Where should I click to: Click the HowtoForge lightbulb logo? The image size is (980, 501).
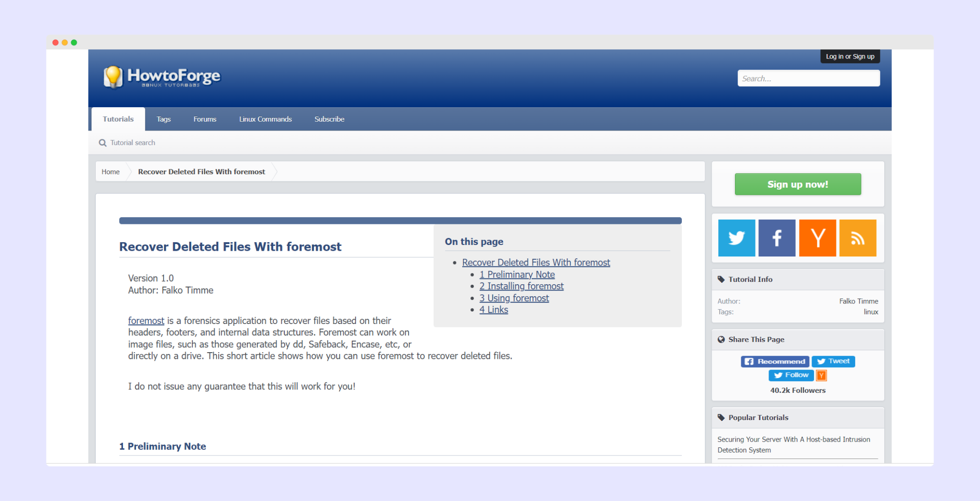(113, 77)
